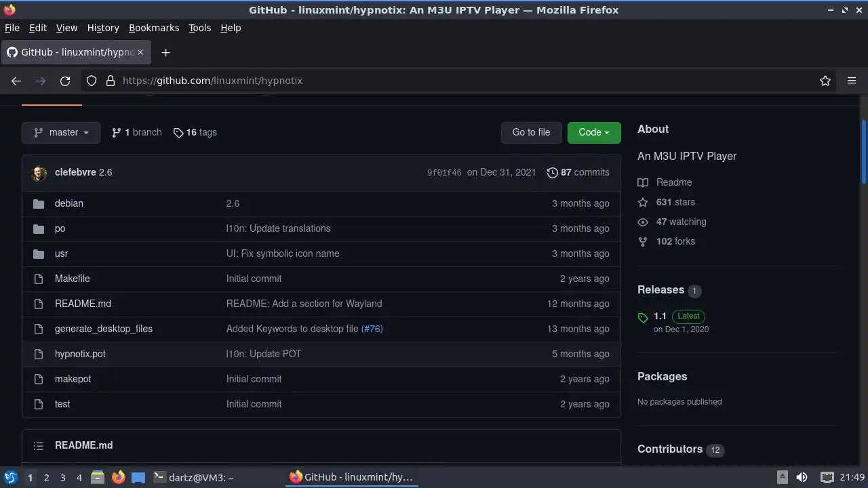This screenshot has width=868, height=488.
Task: Open pull request #76 link
Action: pos(372,329)
